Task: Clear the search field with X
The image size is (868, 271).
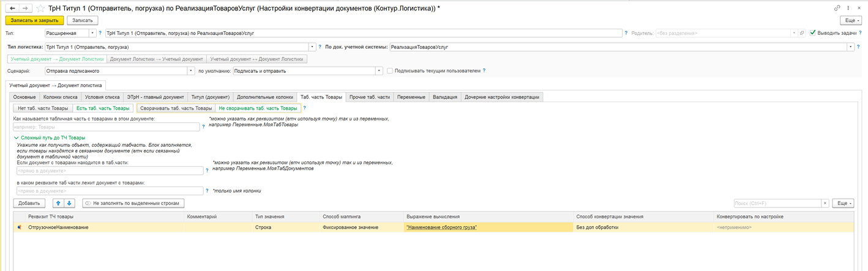Action: point(825,203)
